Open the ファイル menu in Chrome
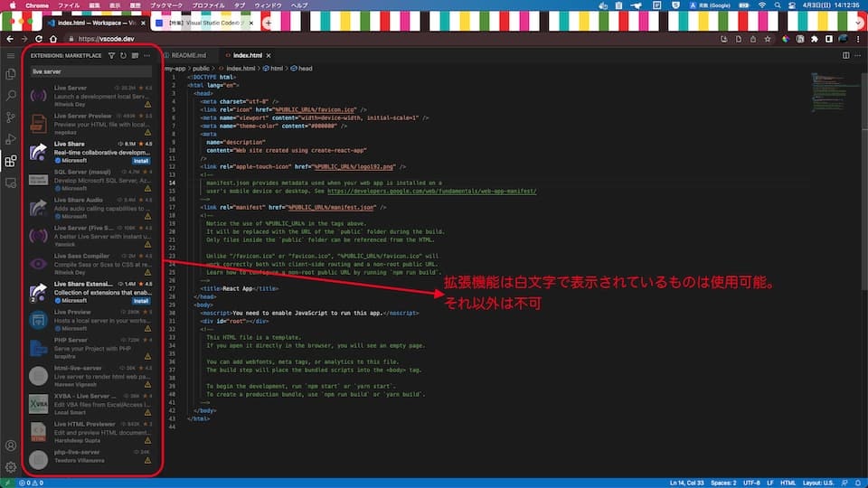This screenshot has height=488, width=868. [69, 5]
